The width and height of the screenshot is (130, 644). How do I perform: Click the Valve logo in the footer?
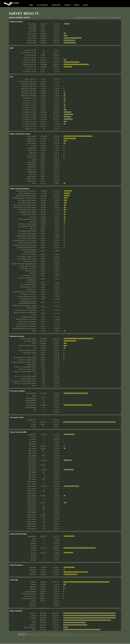[x=22, y=634]
